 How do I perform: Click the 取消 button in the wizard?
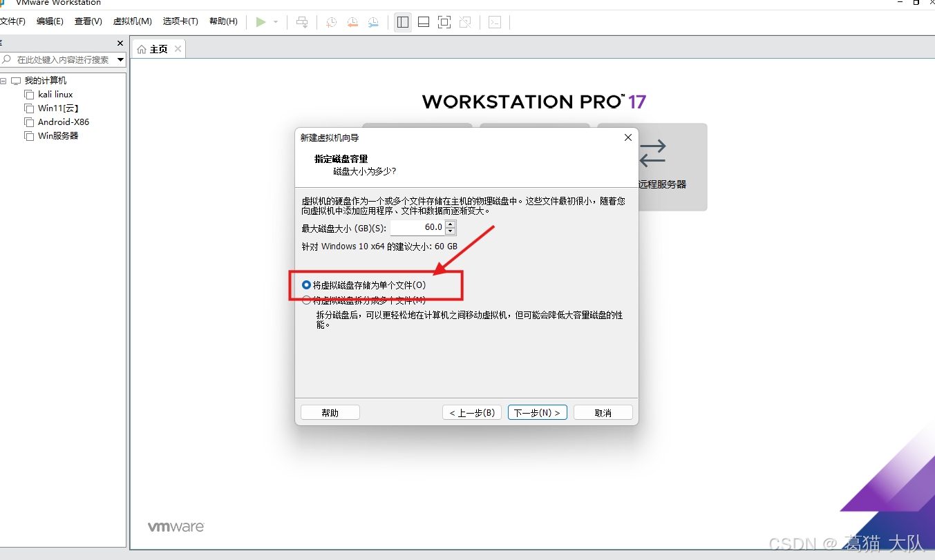(x=603, y=412)
